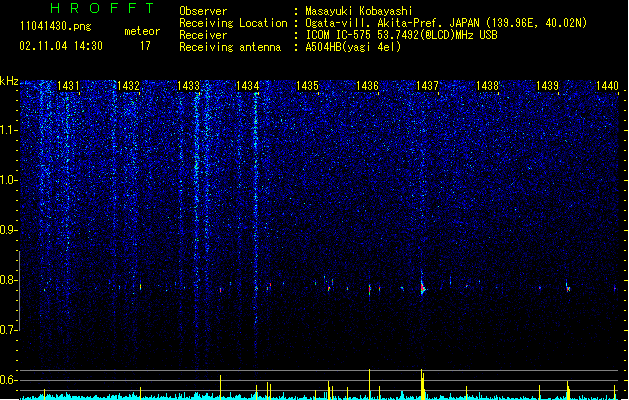
Task: Click the HROFFT title text
Action: pos(102,8)
